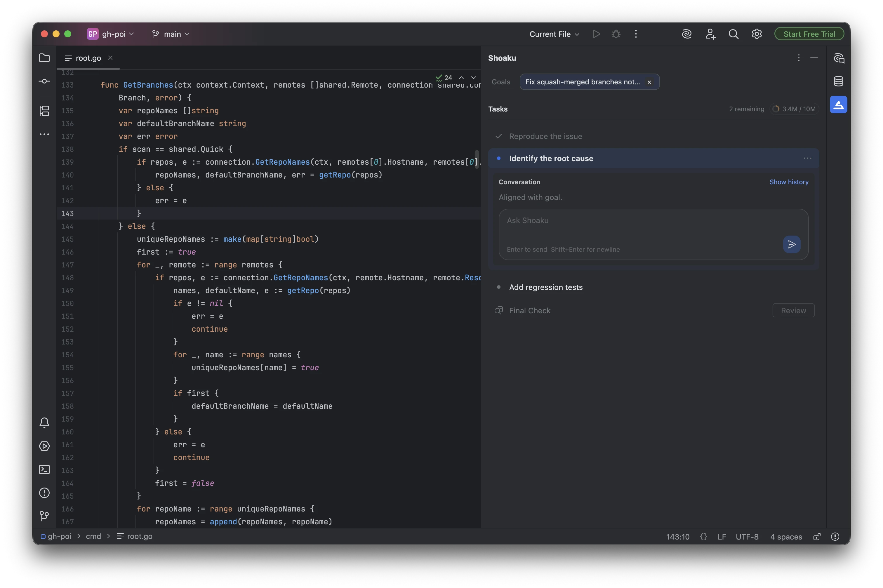883x588 pixels.
Task: Select the Shoaku tool window icon
Action: pyautogui.click(x=838, y=105)
